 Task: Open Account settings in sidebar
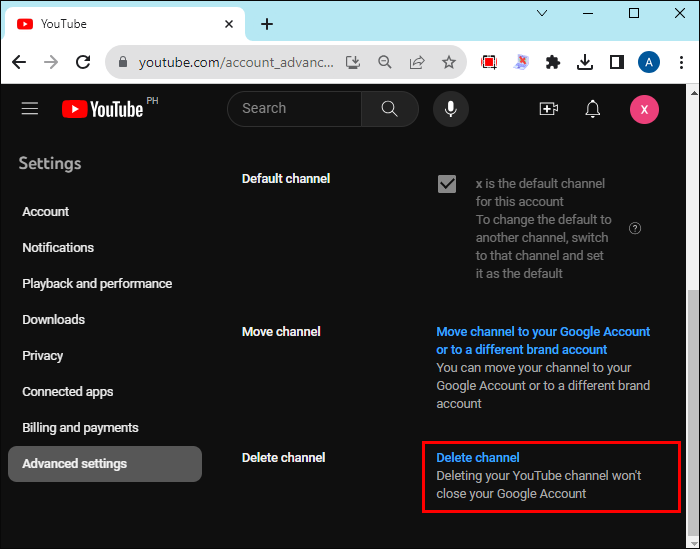[46, 212]
